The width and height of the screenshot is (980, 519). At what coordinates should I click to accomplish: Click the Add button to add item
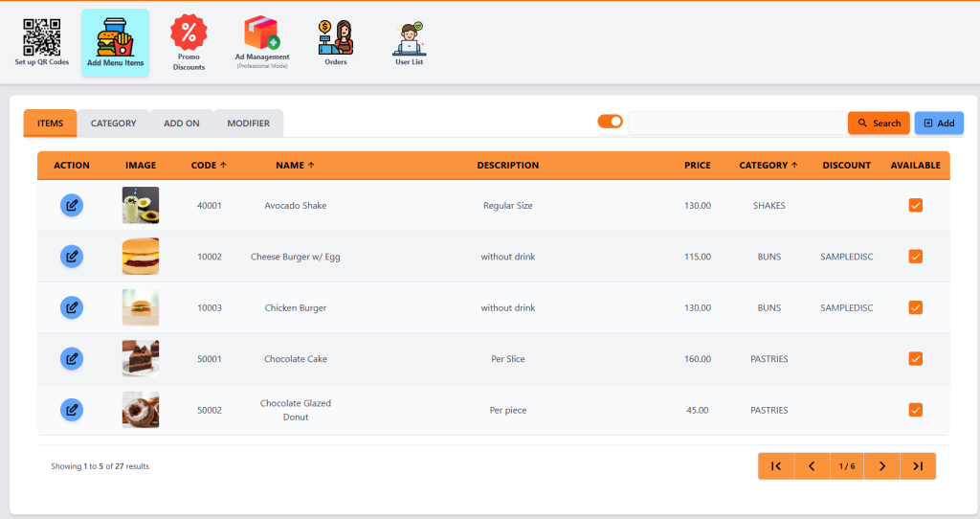938,124
